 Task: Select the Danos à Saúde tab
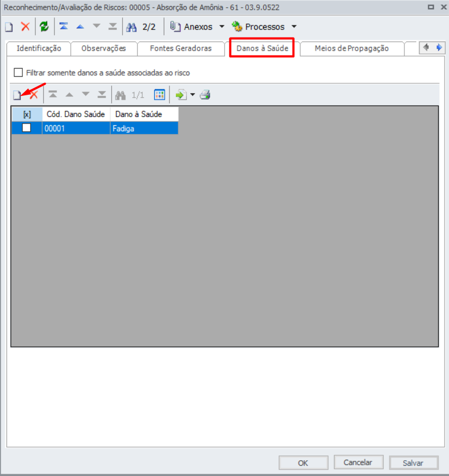coord(262,48)
